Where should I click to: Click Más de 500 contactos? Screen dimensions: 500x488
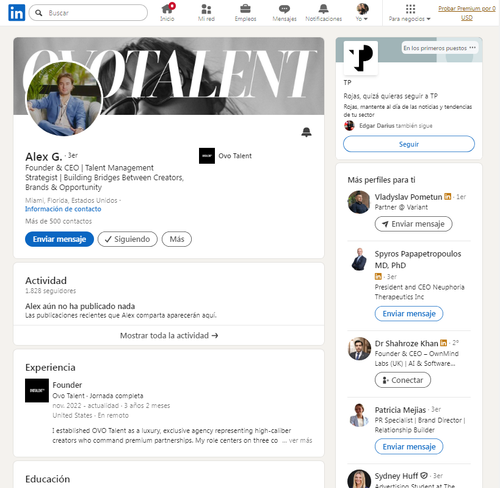pos(58,221)
